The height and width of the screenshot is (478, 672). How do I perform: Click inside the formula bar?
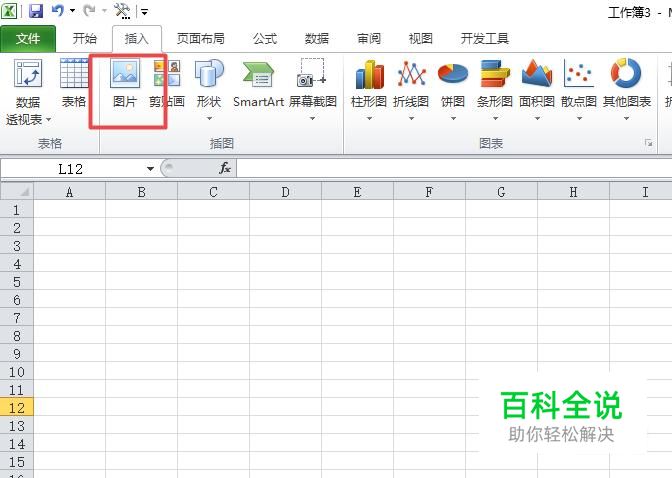point(454,168)
